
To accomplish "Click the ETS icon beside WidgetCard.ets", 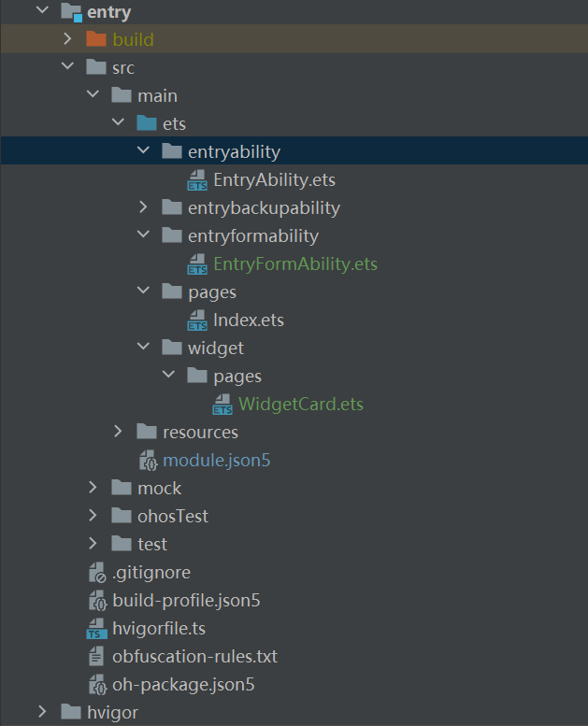I will 222,405.
